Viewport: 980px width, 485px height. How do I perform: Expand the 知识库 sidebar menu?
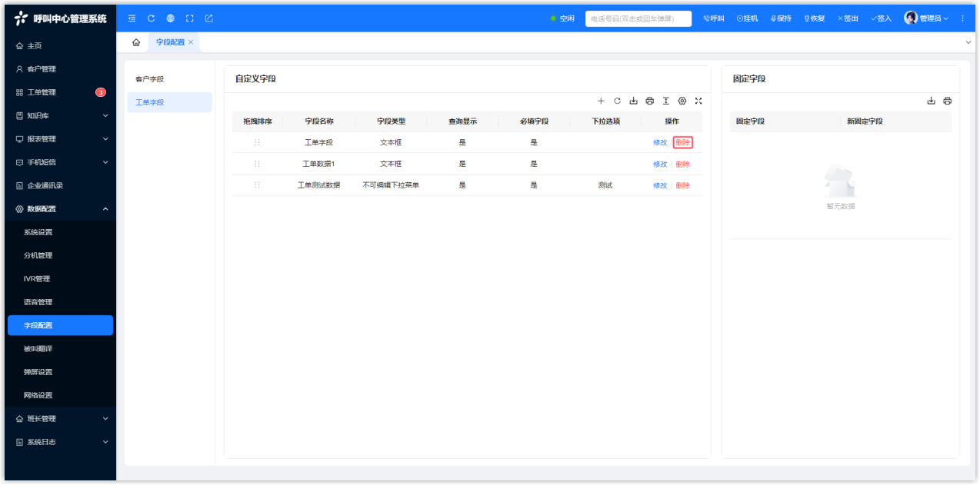coord(60,116)
